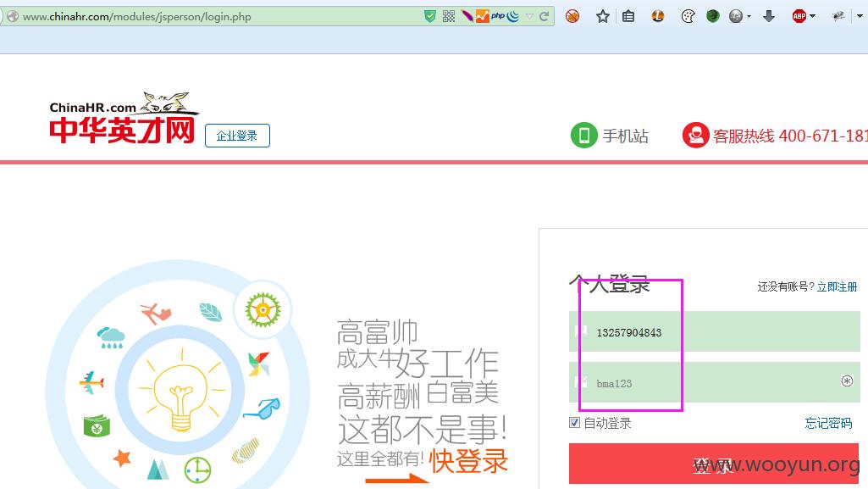Screen dimensions: 868x489
Task: Bookmark this page with the star
Action: click(x=603, y=17)
